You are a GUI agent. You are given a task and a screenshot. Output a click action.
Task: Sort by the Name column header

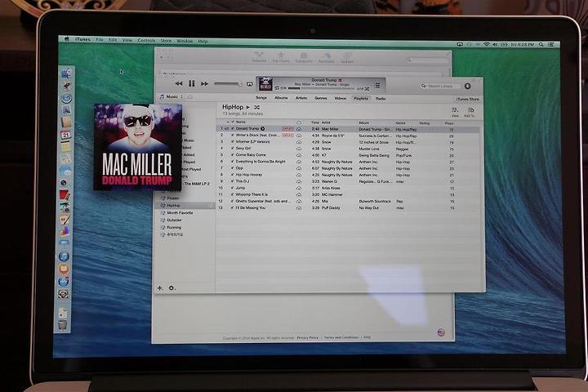(x=240, y=122)
